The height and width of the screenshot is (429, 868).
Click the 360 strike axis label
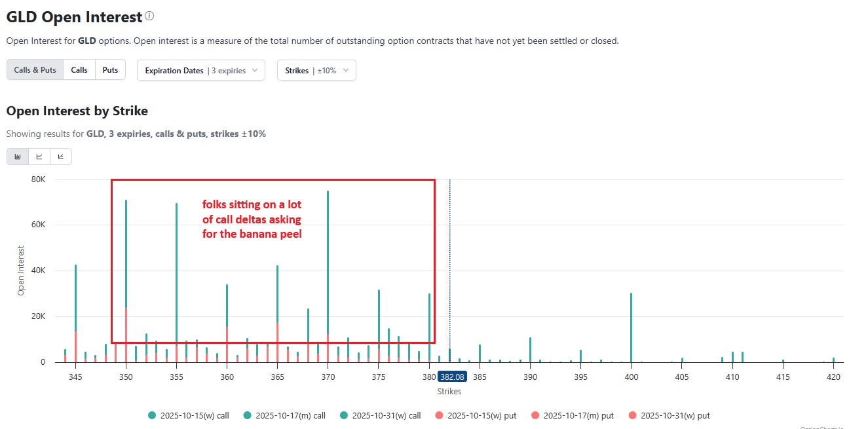point(227,377)
